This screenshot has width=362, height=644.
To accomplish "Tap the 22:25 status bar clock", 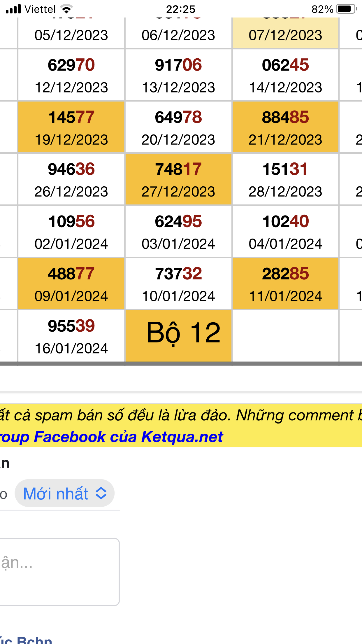I will coord(181,9).
